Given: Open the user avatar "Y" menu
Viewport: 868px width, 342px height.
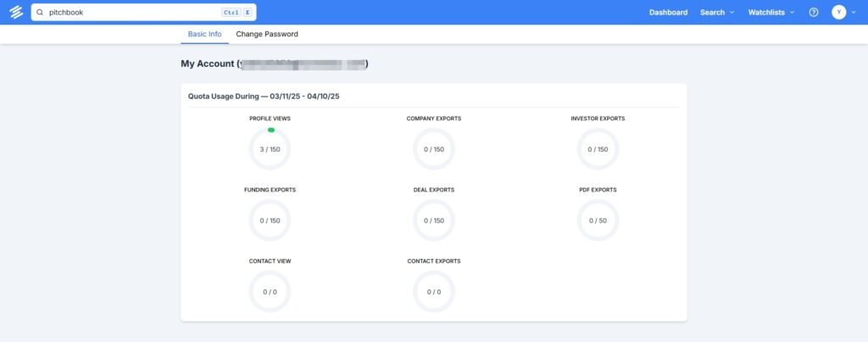Looking at the screenshot, I should 838,13.
